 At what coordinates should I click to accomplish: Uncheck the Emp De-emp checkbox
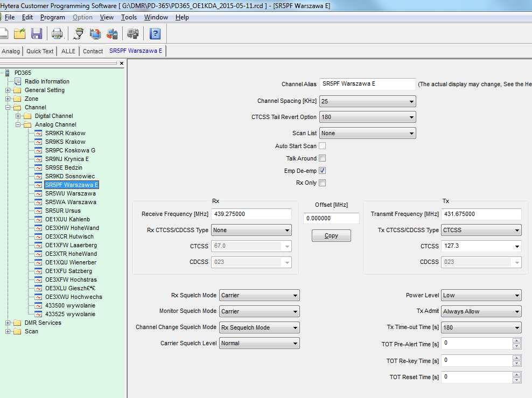coord(323,171)
